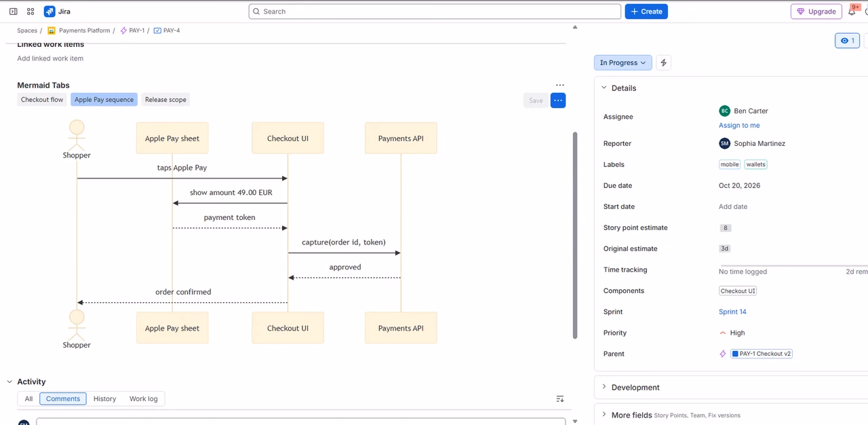Click the Jira logo
Image resolution: width=868 pixels, height=425 pixels.
[50, 12]
